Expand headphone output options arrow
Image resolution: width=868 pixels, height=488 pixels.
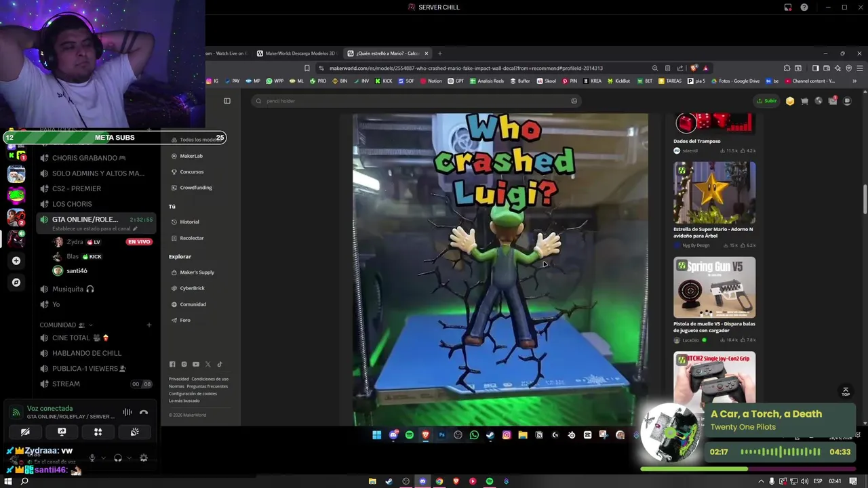click(129, 458)
